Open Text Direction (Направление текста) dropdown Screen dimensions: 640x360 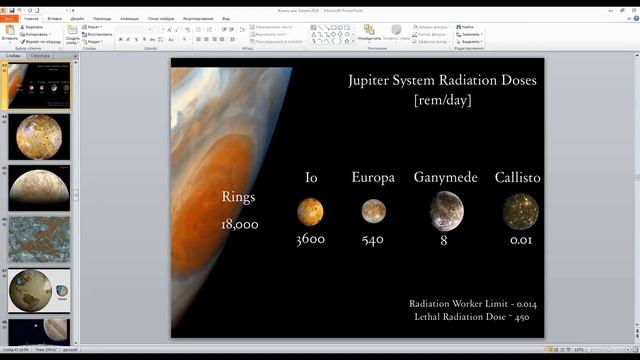point(273,27)
